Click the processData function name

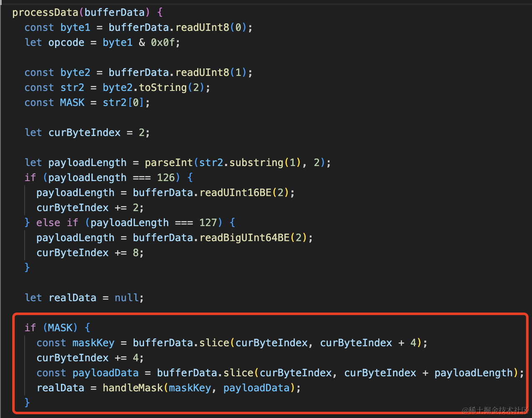(x=45, y=13)
